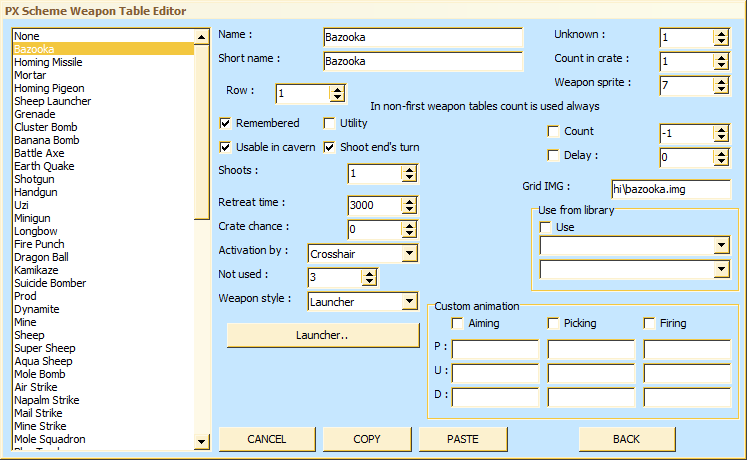Select Mortar in the weapon list
747x460 pixels.
[103, 75]
